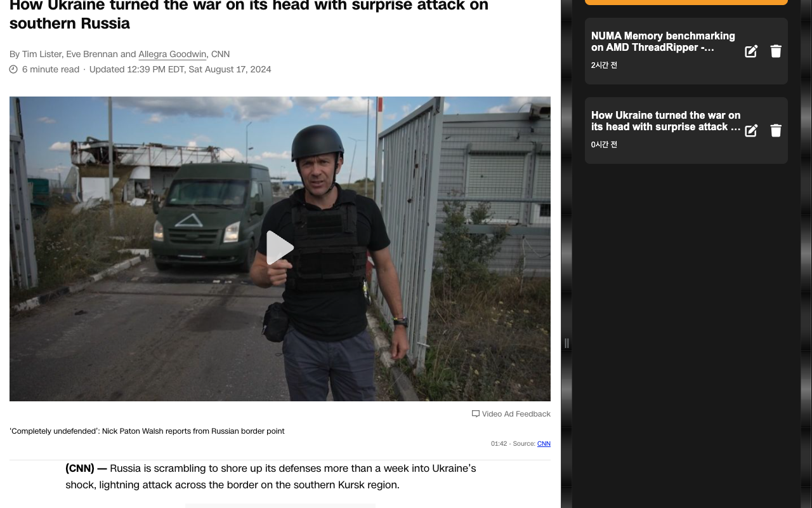Click the article headline about Ukraine
Screen dimensions: 812x508
pos(249,15)
